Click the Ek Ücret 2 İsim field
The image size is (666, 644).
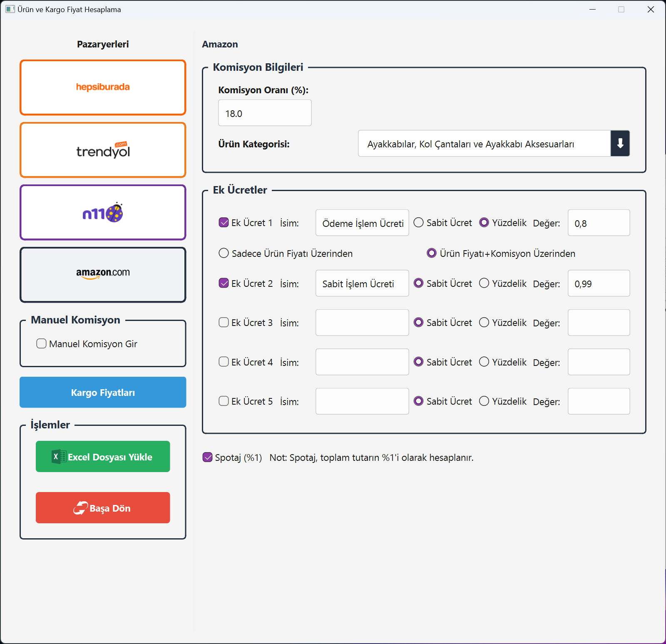362,283
